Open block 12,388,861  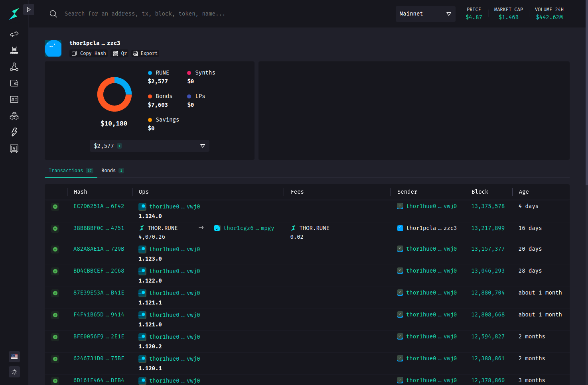(488, 358)
